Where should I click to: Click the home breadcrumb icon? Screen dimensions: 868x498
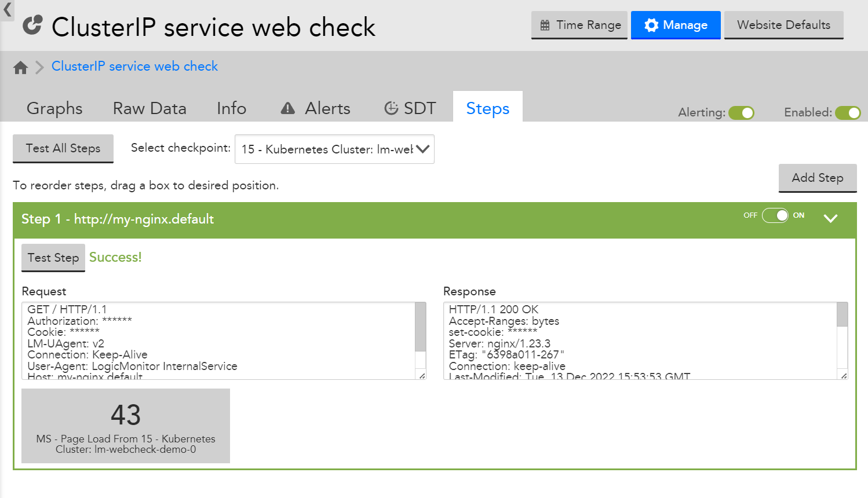tap(21, 68)
